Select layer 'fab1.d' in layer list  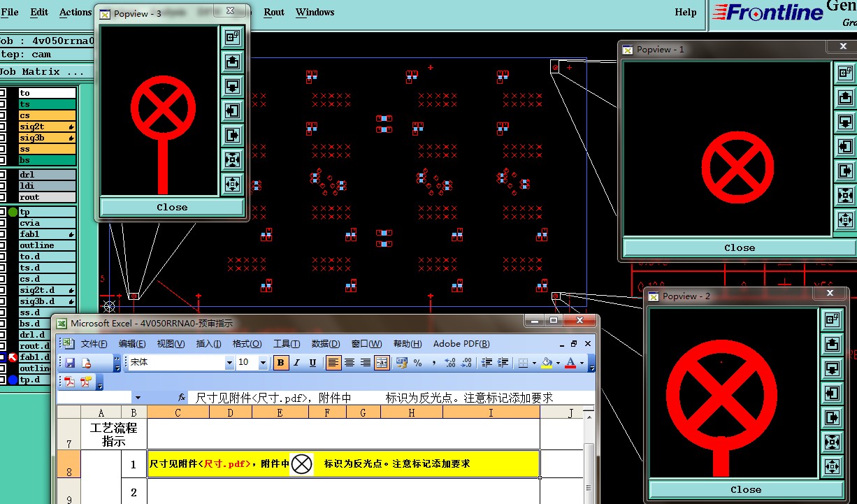(x=48, y=357)
